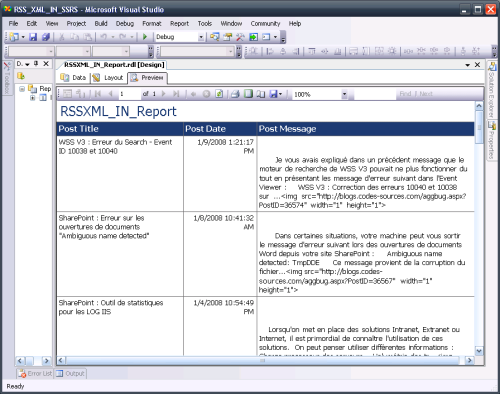Close the RSSXML_IN_Report document

pos(478,65)
